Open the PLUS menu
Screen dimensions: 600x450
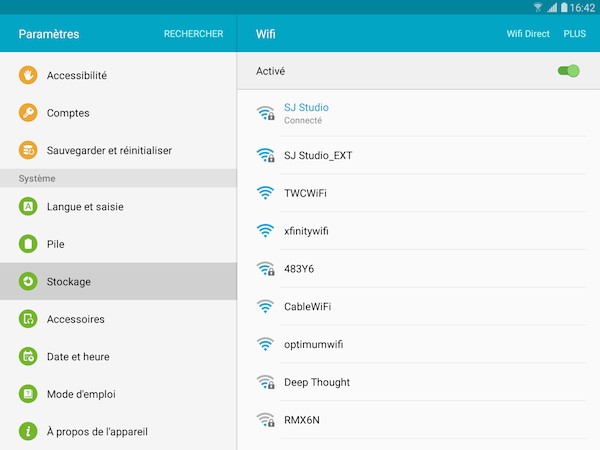tap(574, 34)
